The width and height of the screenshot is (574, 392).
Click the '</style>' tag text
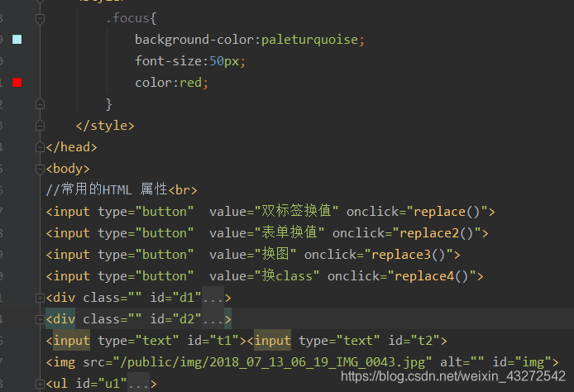[x=105, y=126]
